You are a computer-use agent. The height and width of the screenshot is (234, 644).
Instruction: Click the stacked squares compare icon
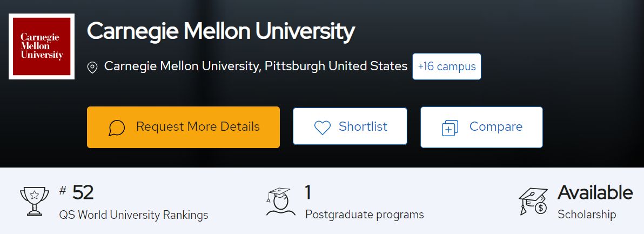coord(450,128)
